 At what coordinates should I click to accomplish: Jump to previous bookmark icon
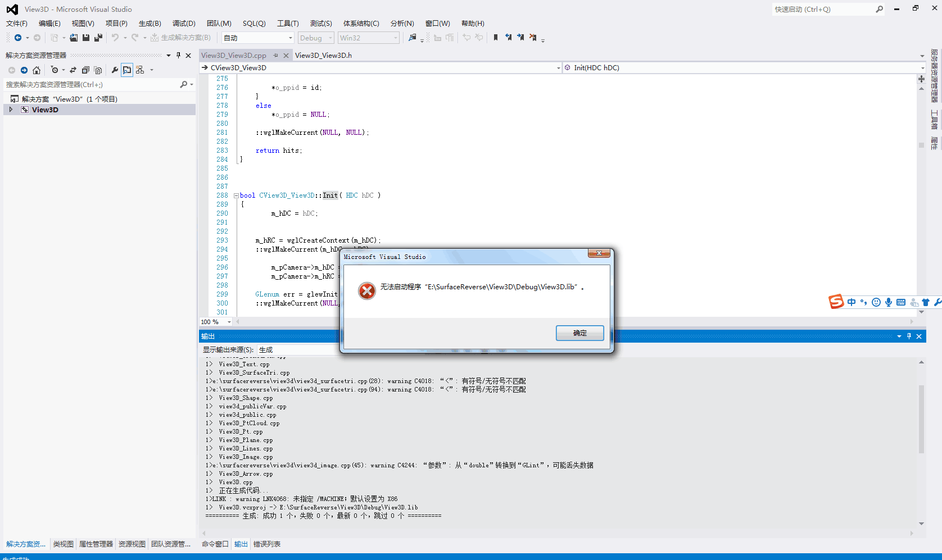(x=508, y=38)
